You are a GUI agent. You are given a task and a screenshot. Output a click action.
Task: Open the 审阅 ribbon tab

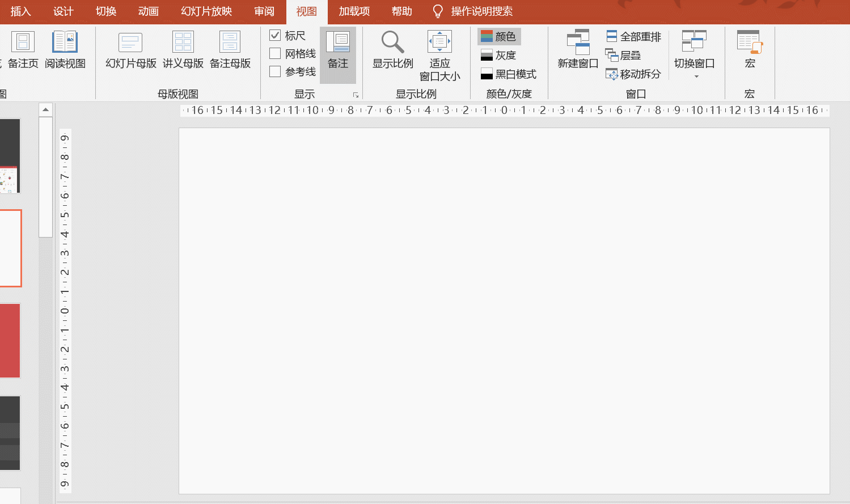264,11
